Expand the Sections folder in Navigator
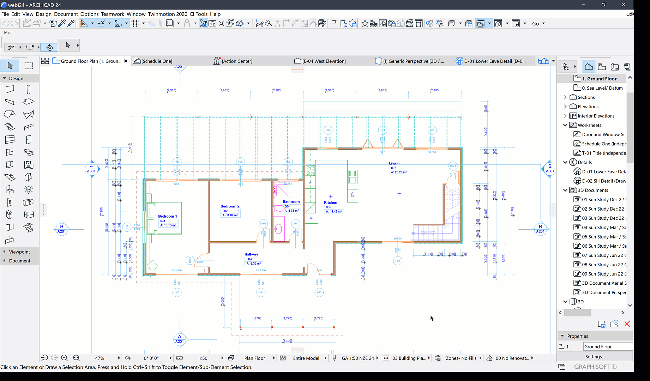This screenshot has height=381, width=650. coord(565,97)
